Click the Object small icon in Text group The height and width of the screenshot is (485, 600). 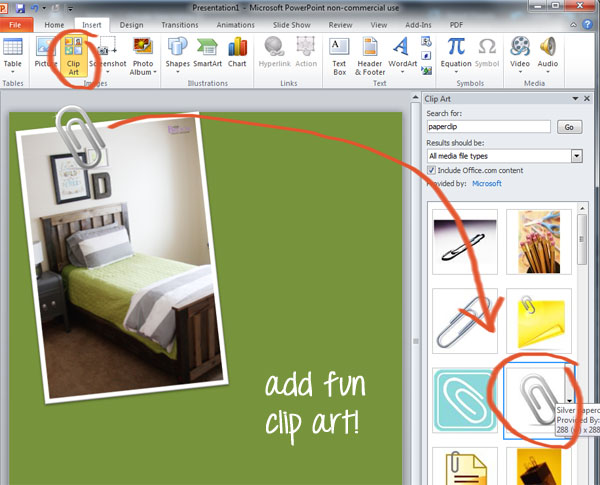[x=426, y=70]
